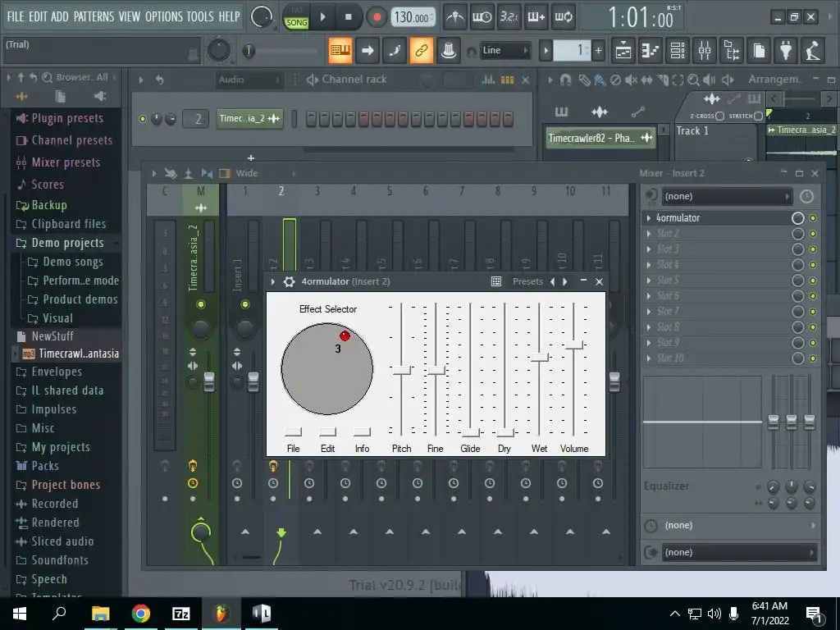This screenshot has height=630, width=840.
Task: Open channel rack Audio filter dropdown
Action: [x=249, y=80]
